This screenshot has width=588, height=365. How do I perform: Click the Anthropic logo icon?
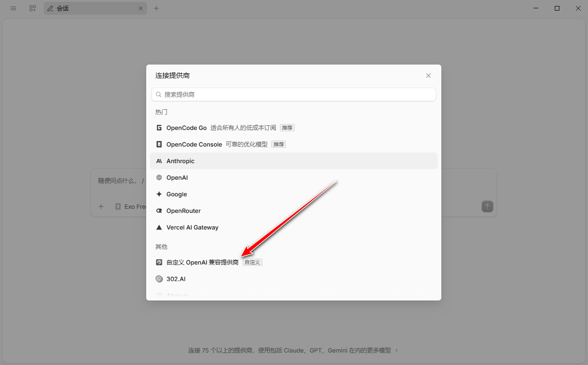pos(159,161)
